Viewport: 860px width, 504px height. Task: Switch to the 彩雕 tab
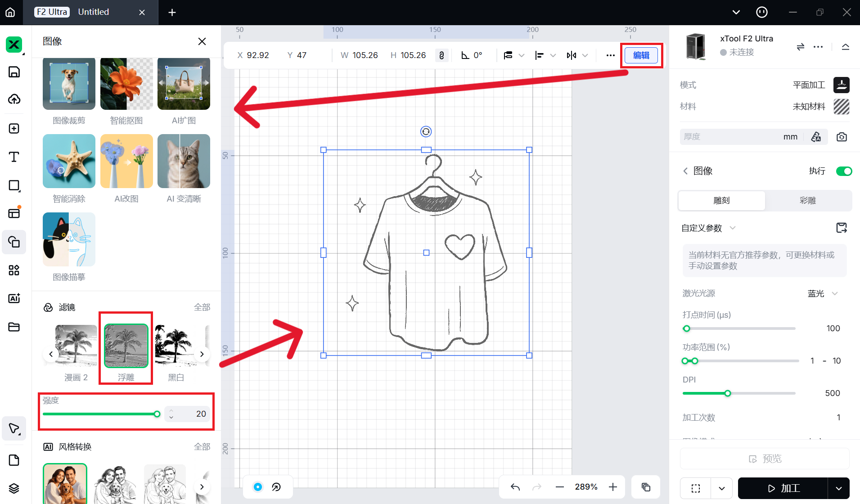(x=808, y=201)
